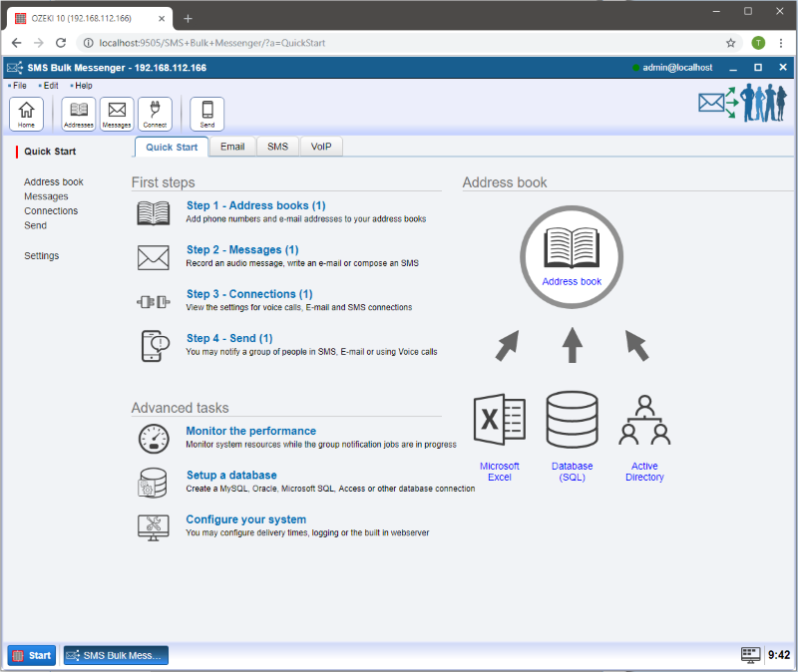This screenshot has width=798, height=672.
Task: Select the Database (SQL) cylinder icon
Action: (x=572, y=421)
